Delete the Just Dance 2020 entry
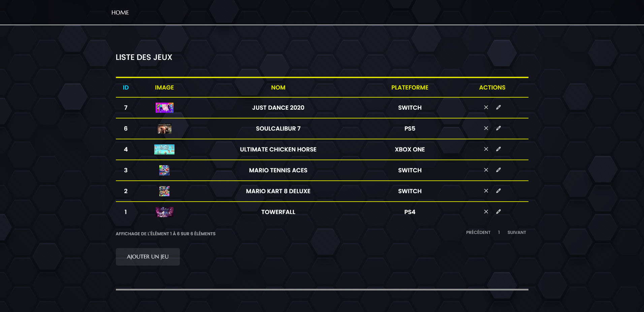Screen dimensions: 644x312 click(486, 107)
